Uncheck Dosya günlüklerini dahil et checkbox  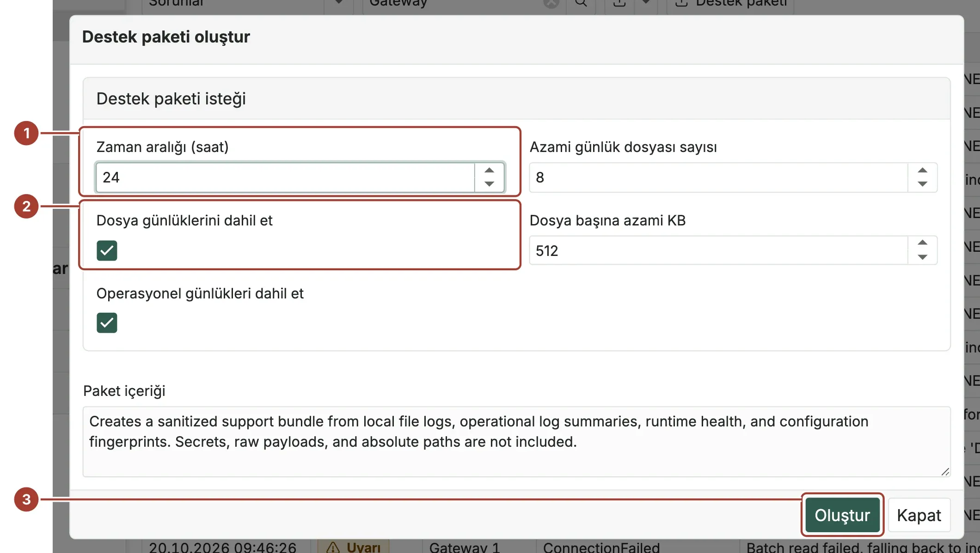107,250
